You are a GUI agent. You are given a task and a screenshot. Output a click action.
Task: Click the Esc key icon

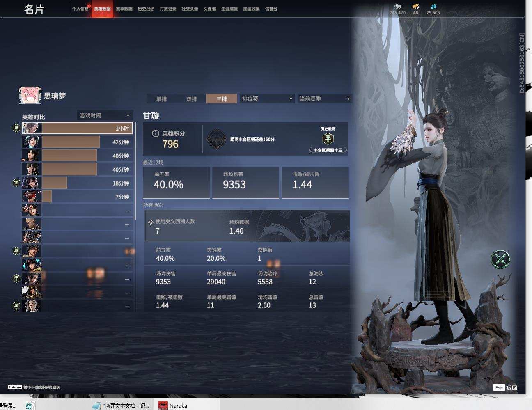pyautogui.click(x=499, y=387)
